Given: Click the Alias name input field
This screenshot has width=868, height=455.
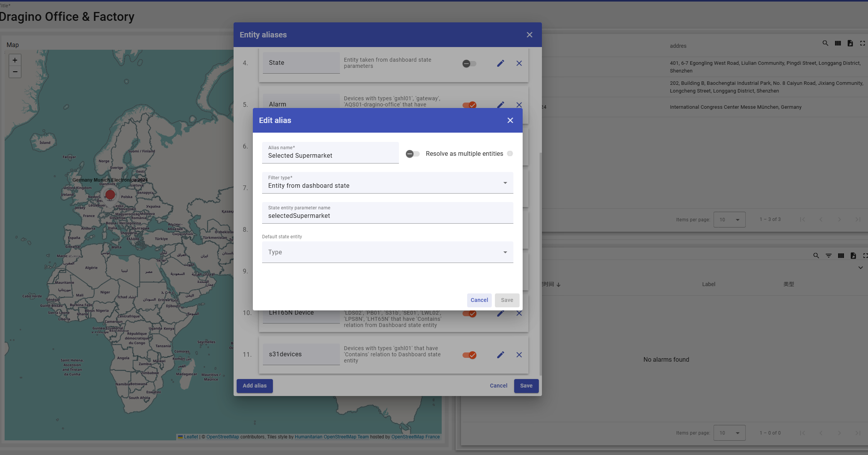Looking at the screenshot, I should [x=330, y=155].
